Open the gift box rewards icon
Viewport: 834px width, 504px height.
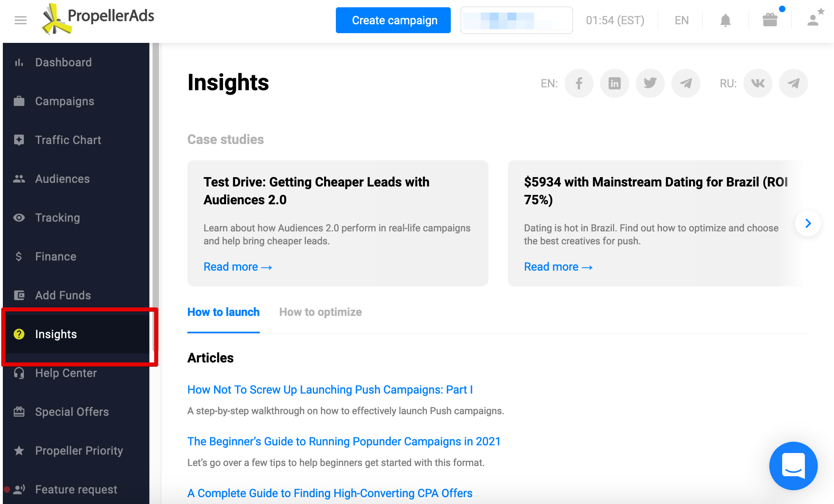click(770, 20)
